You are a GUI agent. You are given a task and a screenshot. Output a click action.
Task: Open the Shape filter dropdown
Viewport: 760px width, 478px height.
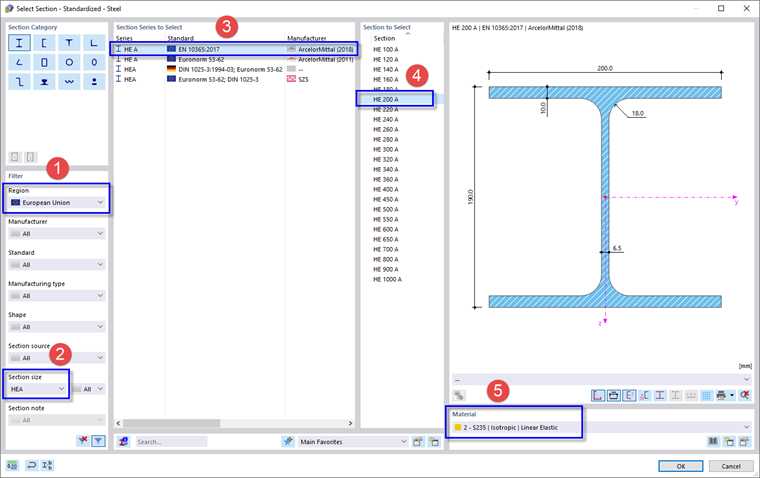click(x=57, y=327)
